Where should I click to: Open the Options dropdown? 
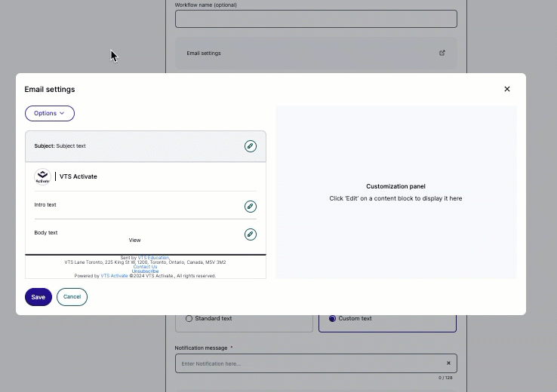click(50, 114)
